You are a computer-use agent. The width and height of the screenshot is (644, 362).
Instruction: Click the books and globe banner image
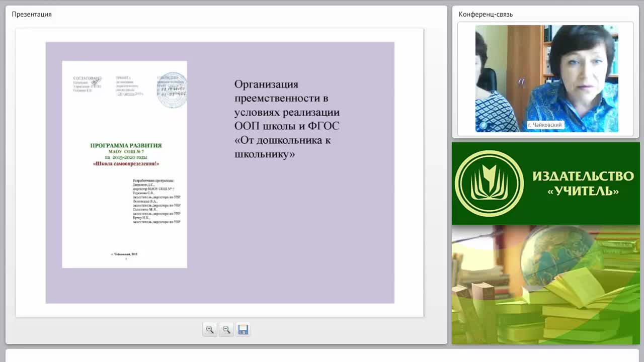546,285
